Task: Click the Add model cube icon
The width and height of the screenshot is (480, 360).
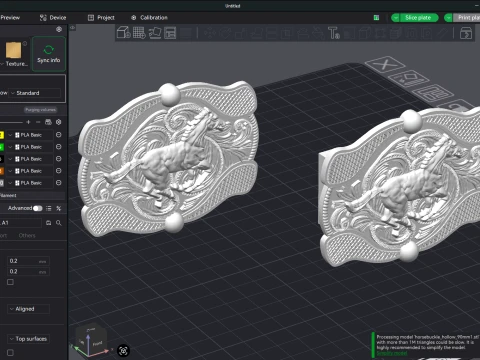Action: [x=123, y=33]
